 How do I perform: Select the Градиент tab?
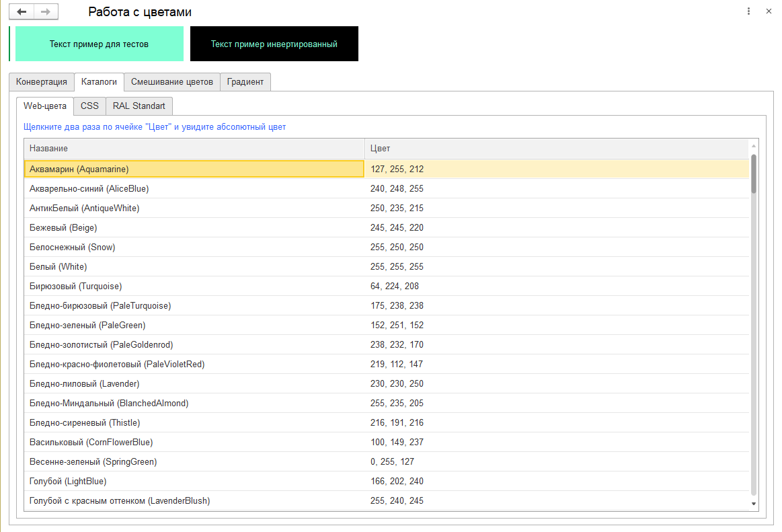[x=245, y=82]
